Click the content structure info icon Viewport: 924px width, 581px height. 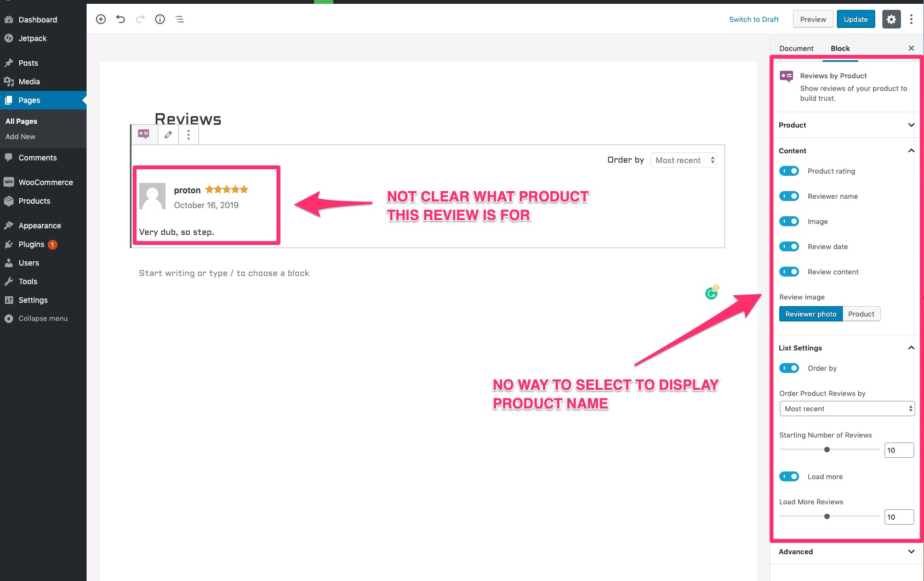159,19
